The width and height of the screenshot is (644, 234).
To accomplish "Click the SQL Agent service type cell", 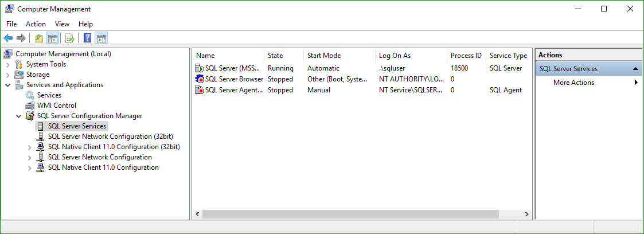I will click(506, 90).
